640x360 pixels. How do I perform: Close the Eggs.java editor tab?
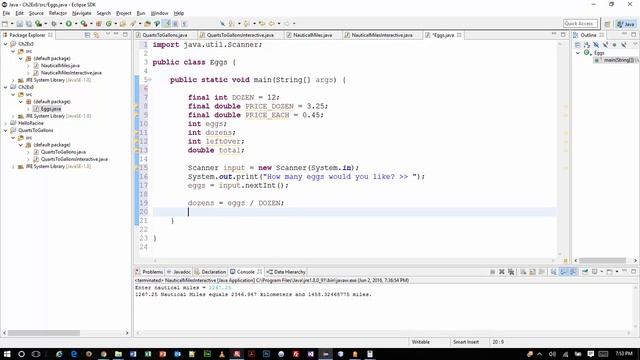[x=459, y=35]
